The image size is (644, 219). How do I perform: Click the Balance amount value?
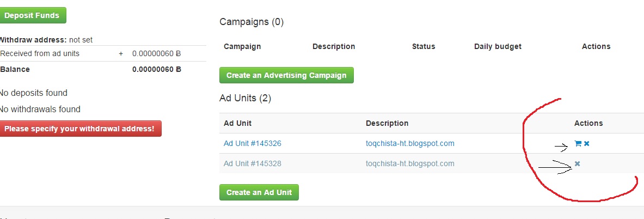click(156, 69)
